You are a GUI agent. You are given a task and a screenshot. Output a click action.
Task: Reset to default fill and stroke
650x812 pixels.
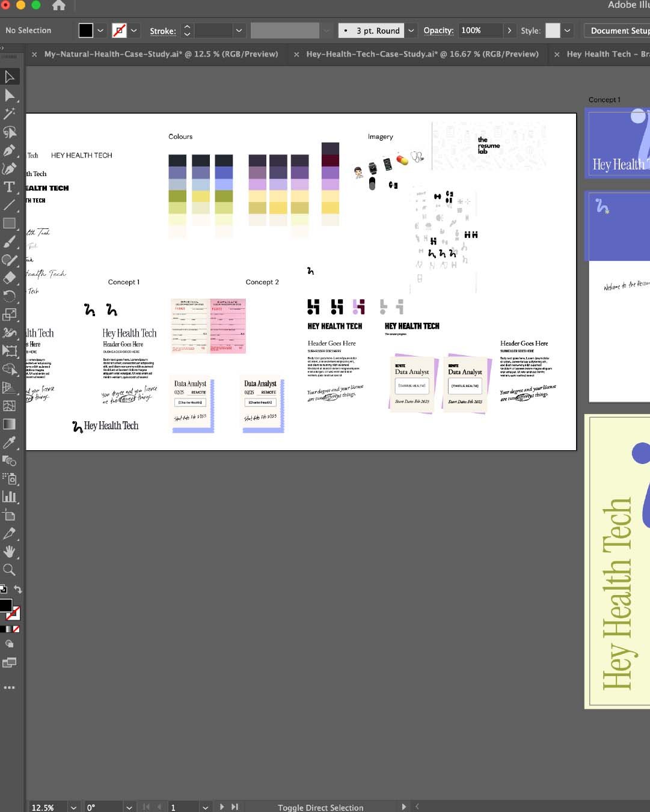[x=3, y=589]
